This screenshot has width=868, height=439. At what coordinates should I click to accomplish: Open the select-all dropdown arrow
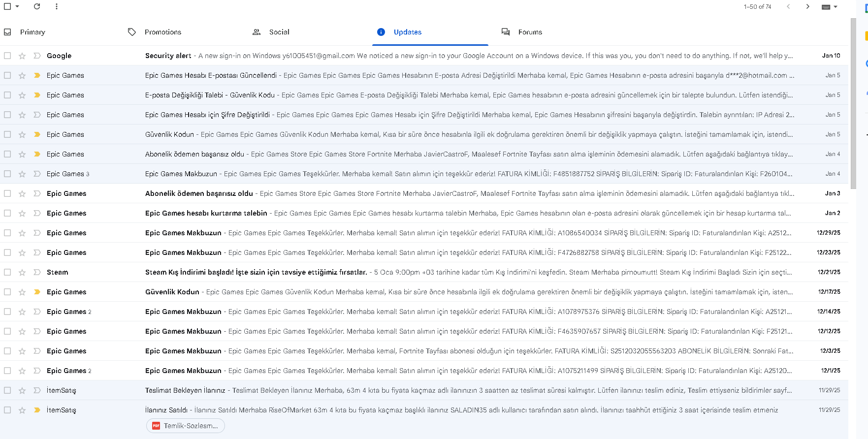click(17, 6)
